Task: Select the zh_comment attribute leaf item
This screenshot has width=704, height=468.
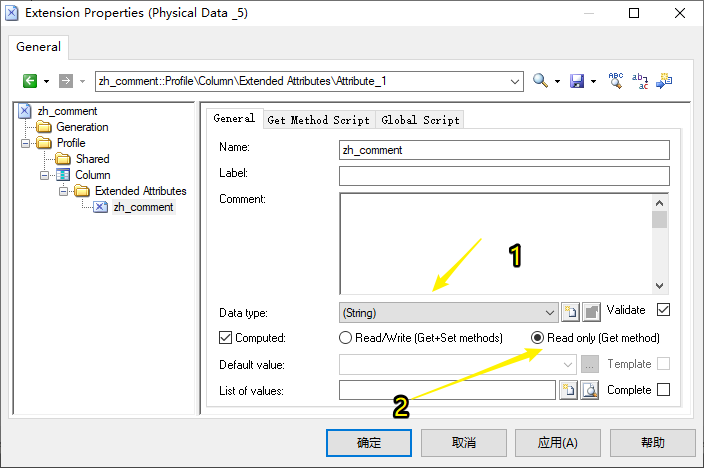Action: [143, 207]
